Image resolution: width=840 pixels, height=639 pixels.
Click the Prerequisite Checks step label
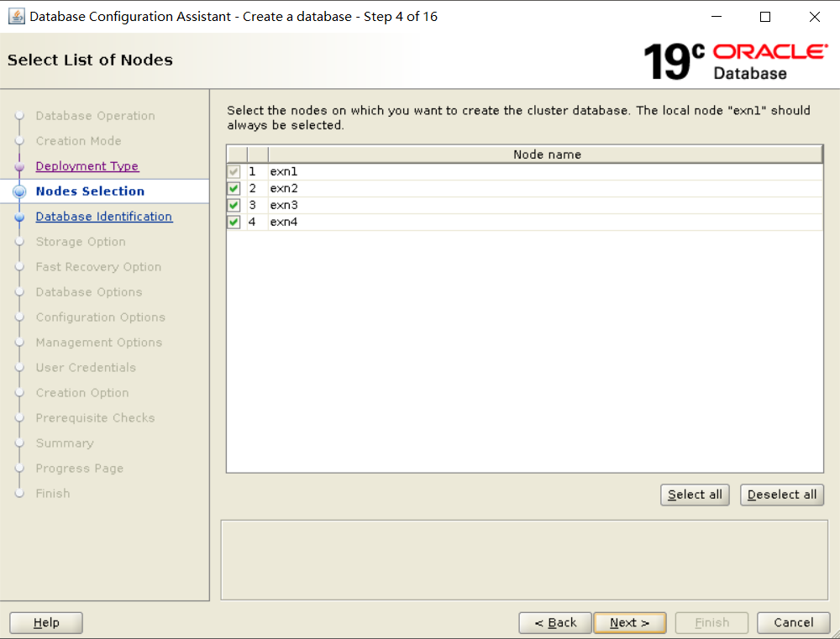(x=96, y=418)
